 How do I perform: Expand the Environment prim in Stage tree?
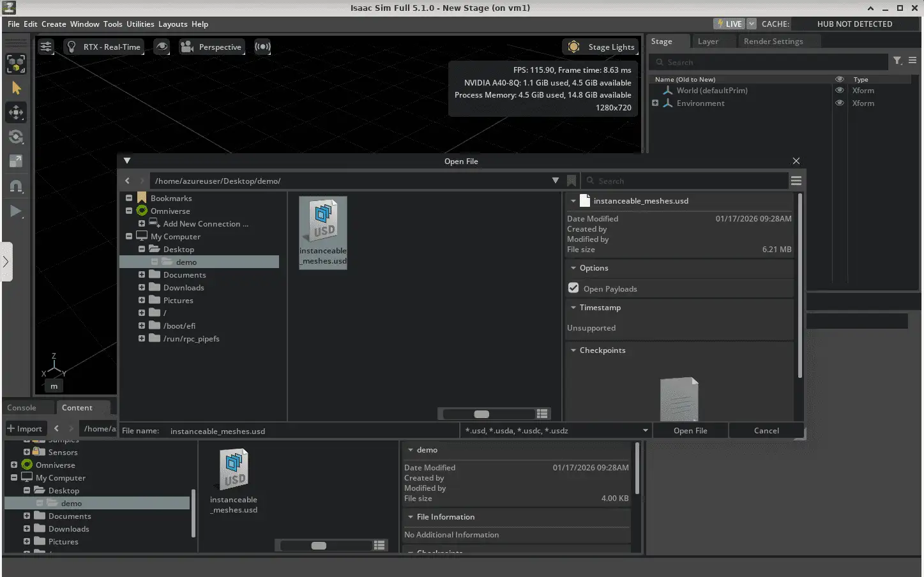655,103
